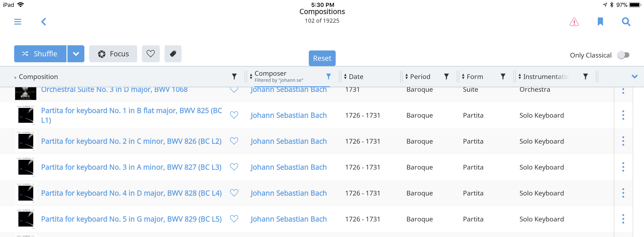Viewport: 644px width, 237px height.
Task: Open the search magnifier icon
Action: coord(626,22)
